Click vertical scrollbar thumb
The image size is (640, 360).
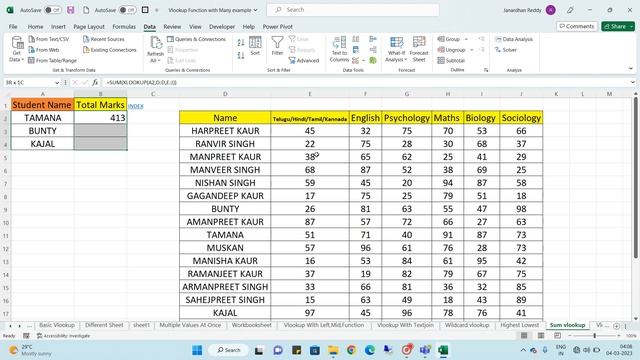click(x=636, y=178)
